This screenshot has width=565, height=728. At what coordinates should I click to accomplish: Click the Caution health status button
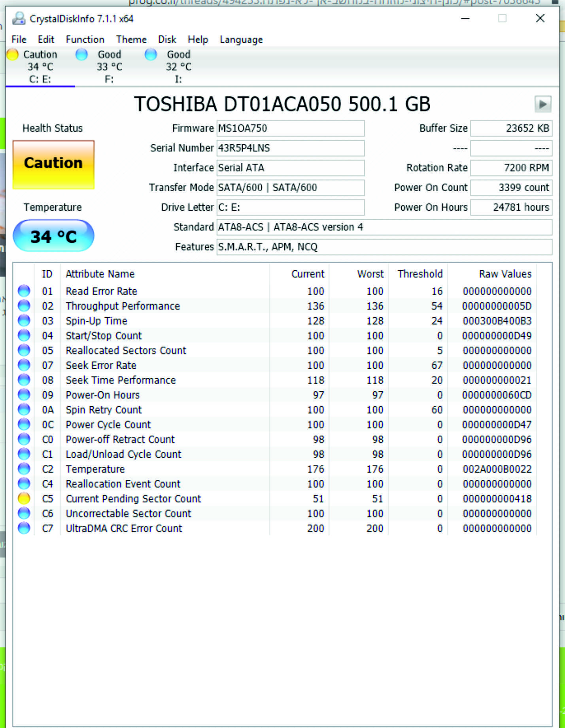point(53,164)
